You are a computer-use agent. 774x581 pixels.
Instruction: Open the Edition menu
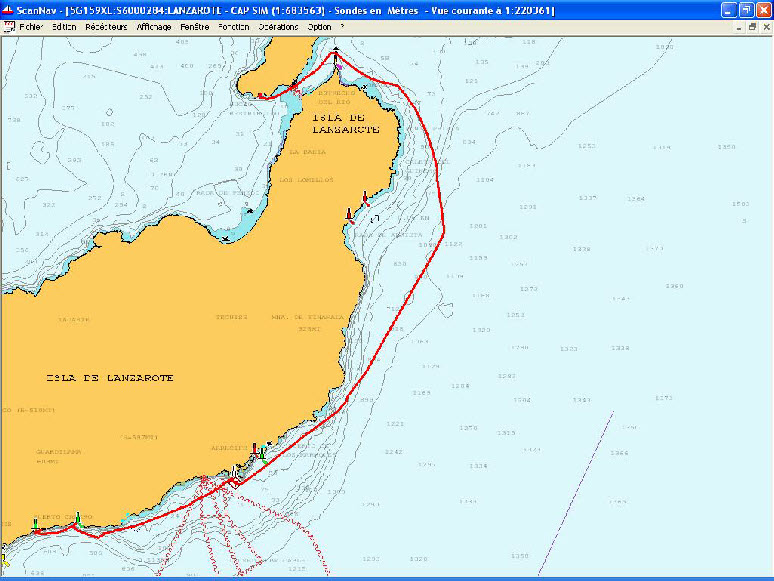64,27
